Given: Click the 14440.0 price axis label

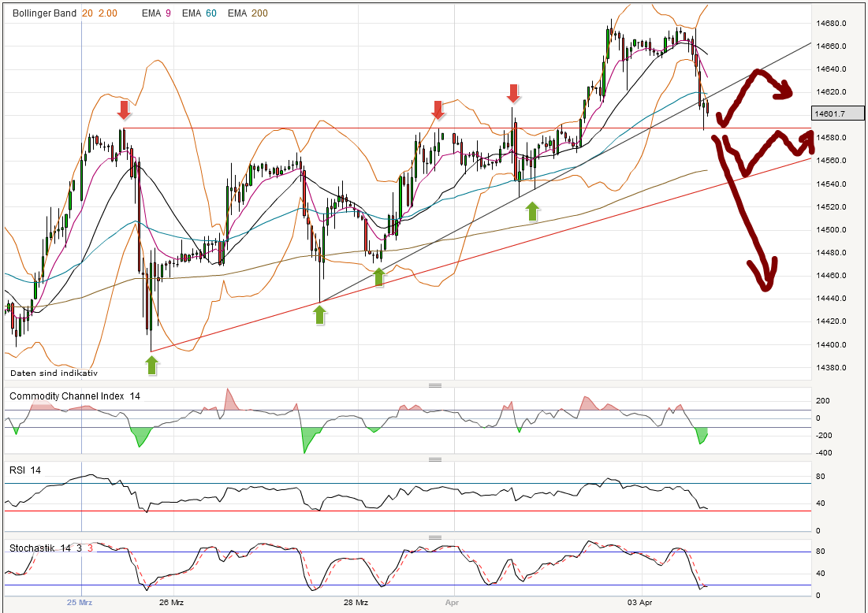Looking at the screenshot, I should click(832, 298).
